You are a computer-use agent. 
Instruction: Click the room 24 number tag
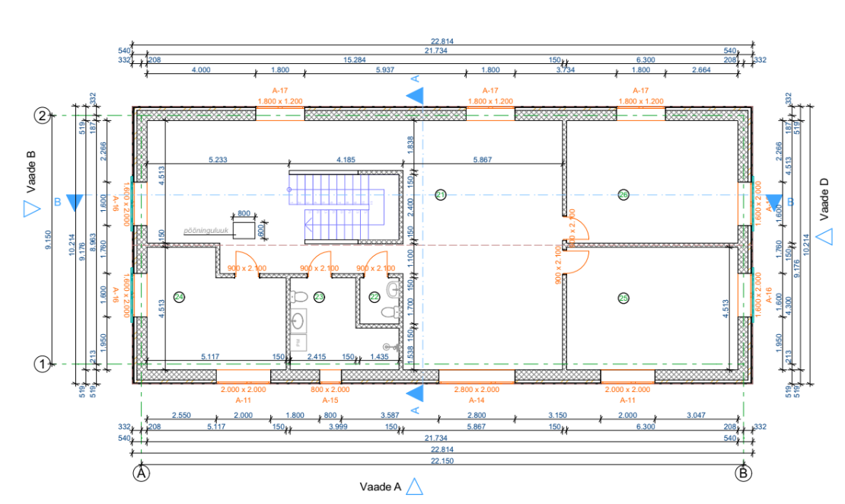coord(180,297)
